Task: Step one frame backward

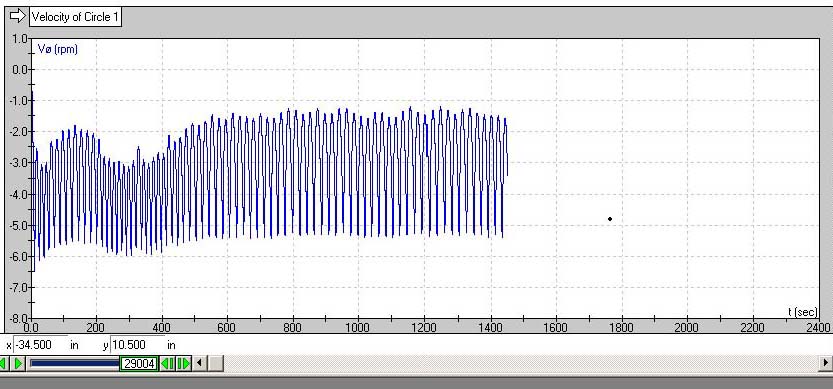Action: point(167,363)
